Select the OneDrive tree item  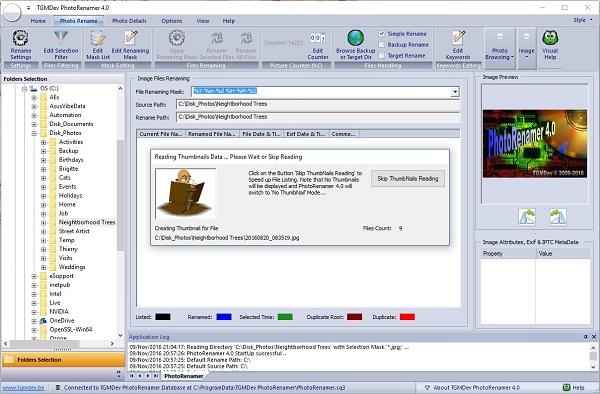tap(62, 321)
